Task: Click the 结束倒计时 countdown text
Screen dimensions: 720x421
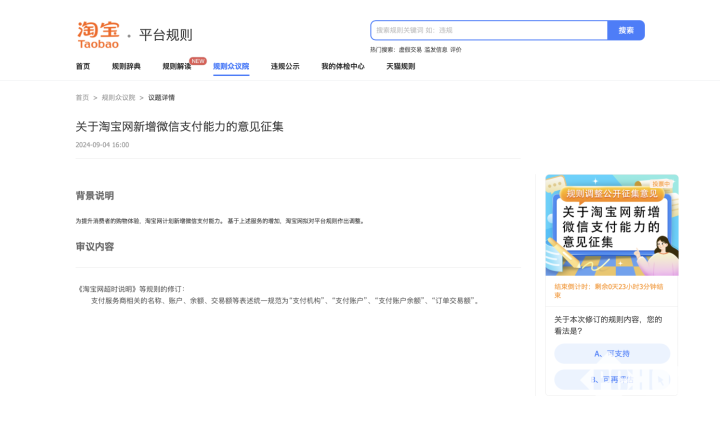Action: pos(609,291)
